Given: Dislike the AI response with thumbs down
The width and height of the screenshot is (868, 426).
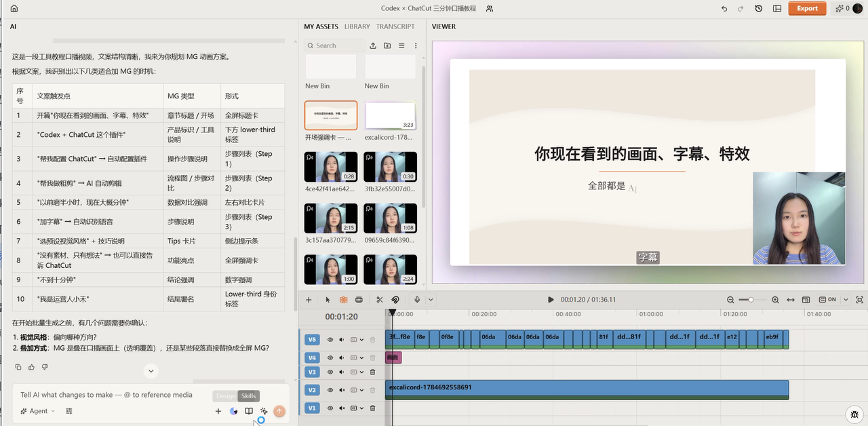Looking at the screenshot, I should coord(45,367).
